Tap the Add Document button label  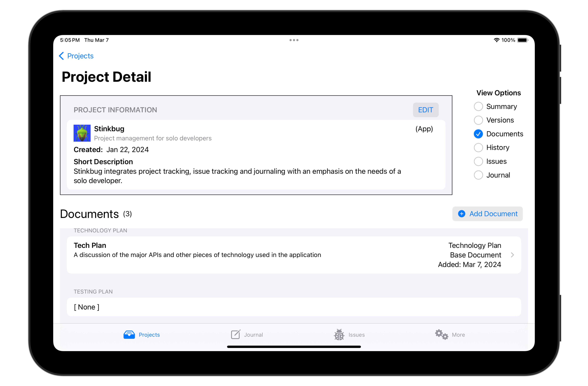point(493,214)
